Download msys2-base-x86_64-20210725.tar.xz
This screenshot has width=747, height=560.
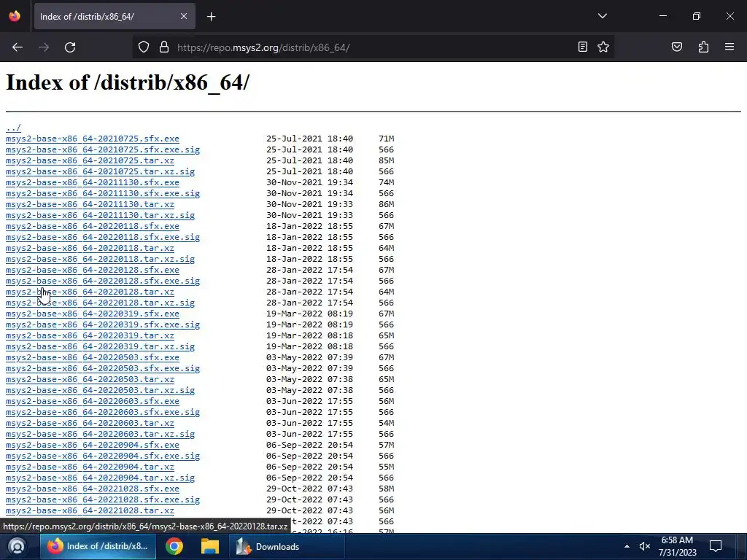[90, 160]
